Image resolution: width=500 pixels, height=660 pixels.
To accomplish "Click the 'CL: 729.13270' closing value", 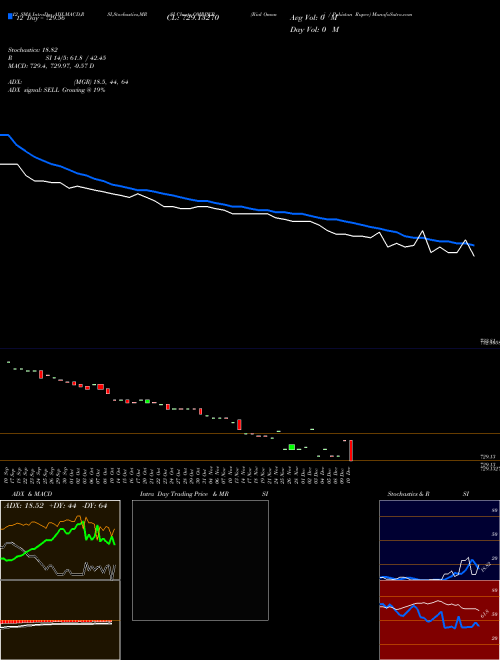I will pos(193,18).
